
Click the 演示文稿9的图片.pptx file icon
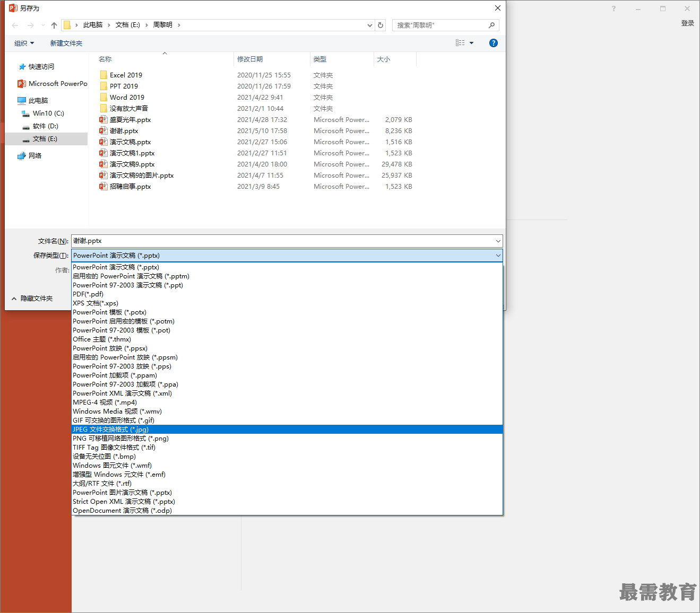click(x=103, y=175)
